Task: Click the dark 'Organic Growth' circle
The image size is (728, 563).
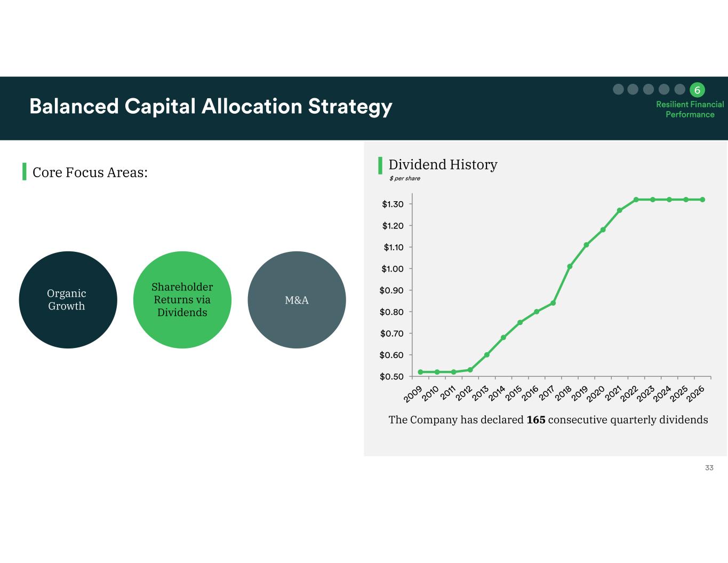Action: tap(68, 300)
